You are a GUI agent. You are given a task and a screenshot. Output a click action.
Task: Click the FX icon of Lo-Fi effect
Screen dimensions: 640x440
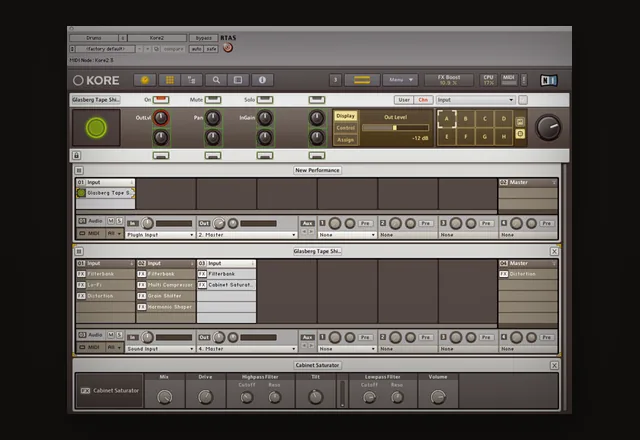point(81,285)
